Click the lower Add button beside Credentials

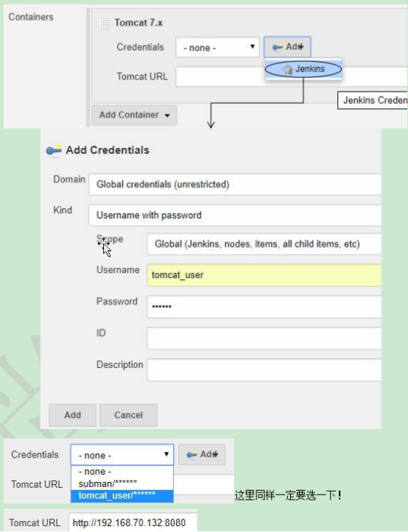202,455
